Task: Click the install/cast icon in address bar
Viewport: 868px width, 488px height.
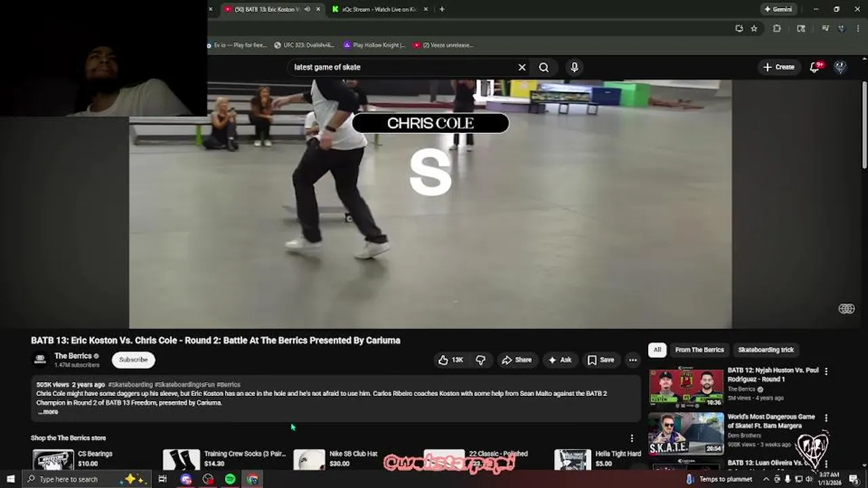Action: tap(739, 28)
